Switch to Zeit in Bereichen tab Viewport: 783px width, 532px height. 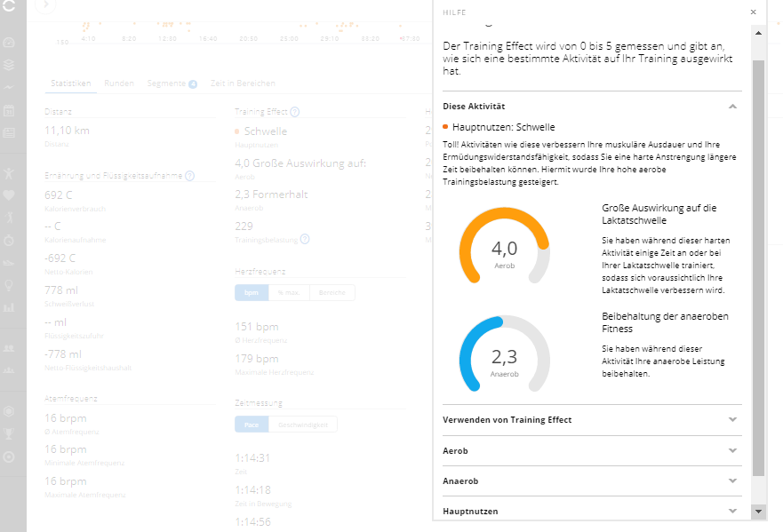[243, 83]
